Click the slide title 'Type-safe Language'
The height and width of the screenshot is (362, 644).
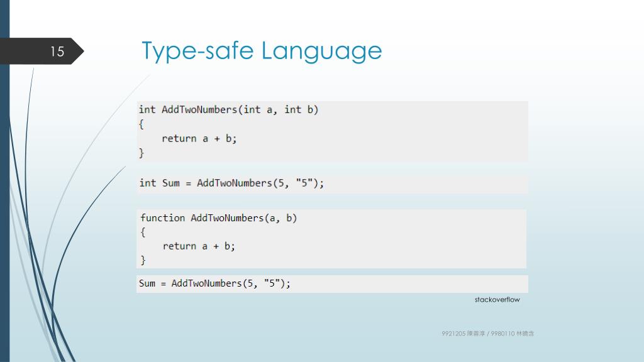click(x=262, y=52)
